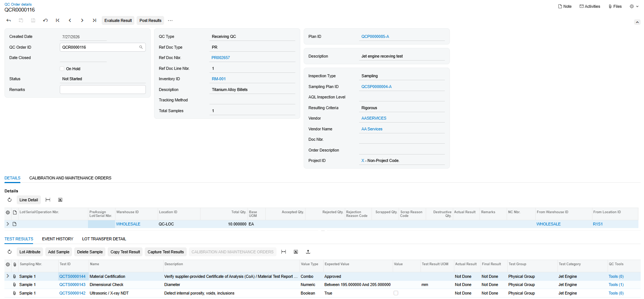Viewport: 644px width, 299px height.
Task: Toggle the Value checkbox for Ultrasonic test
Action: tap(396, 293)
